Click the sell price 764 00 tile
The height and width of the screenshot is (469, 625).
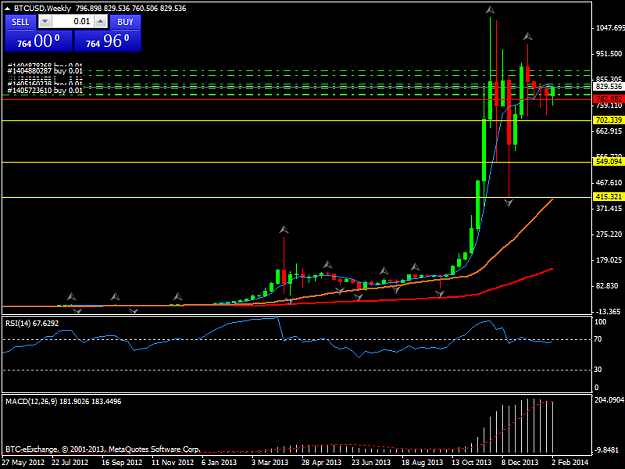(x=39, y=41)
